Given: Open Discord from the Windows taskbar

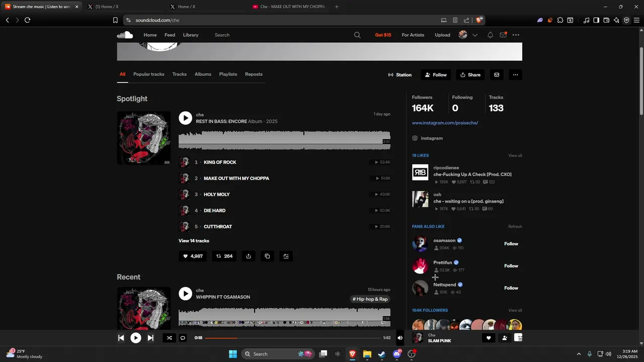Looking at the screenshot, I should [397, 354].
